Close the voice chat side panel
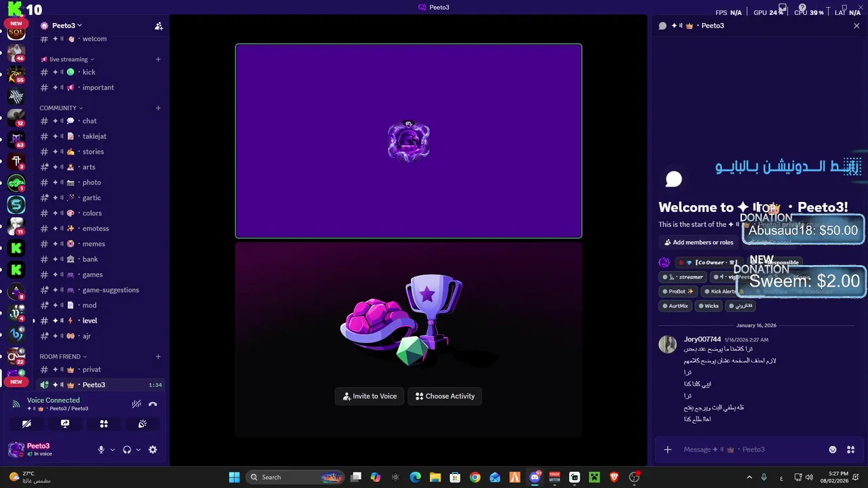The width and height of the screenshot is (868, 488). tap(856, 26)
